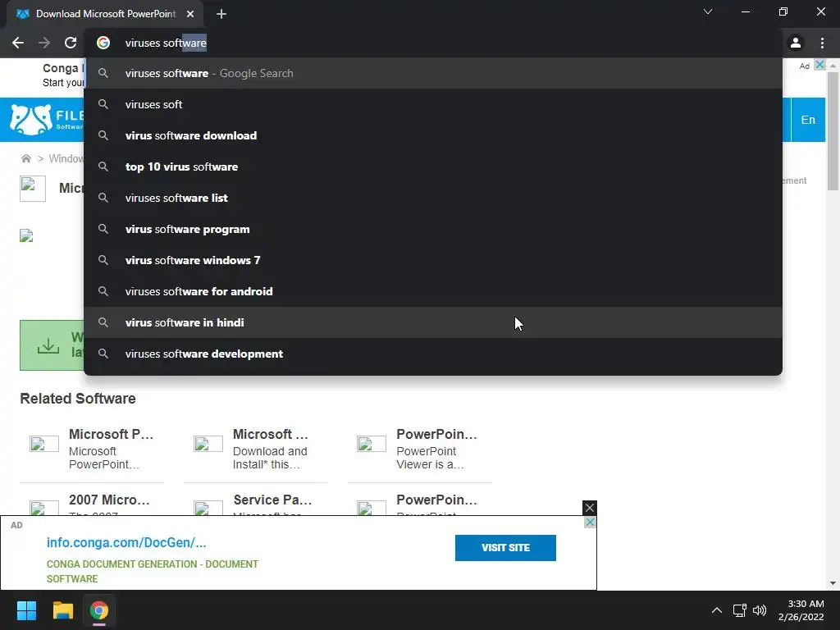This screenshot has height=630, width=840.
Task: Choose 'viruses software for android' suggestion
Action: (433, 291)
